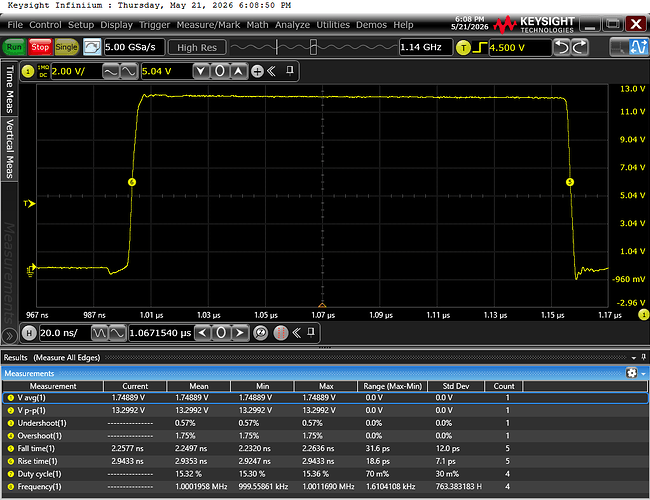Click the yellow T trigger source button
Viewport: 650px width, 500px height.
(463, 48)
